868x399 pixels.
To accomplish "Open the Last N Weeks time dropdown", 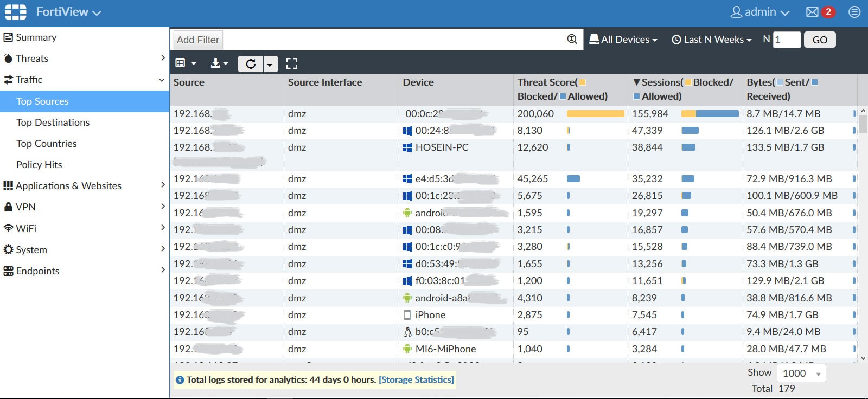I will pos(711,40).
